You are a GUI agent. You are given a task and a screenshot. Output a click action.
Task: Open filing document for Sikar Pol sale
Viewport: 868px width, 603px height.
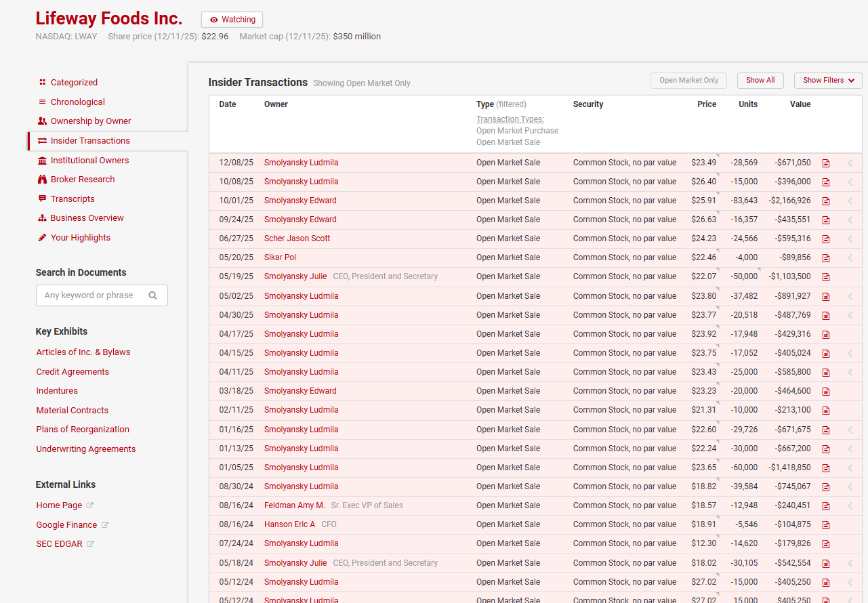(x=826, y=257)
